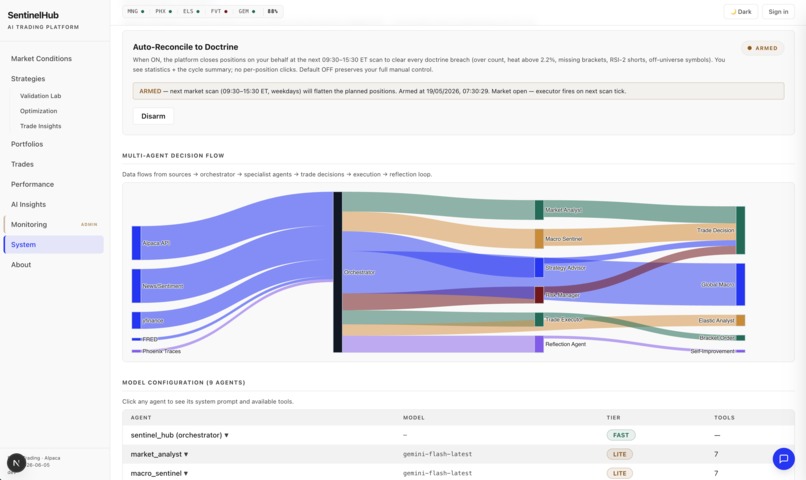Viewport: 806px width, 480px height.
Task: Click the Sign in button
Action: (778, 11)
